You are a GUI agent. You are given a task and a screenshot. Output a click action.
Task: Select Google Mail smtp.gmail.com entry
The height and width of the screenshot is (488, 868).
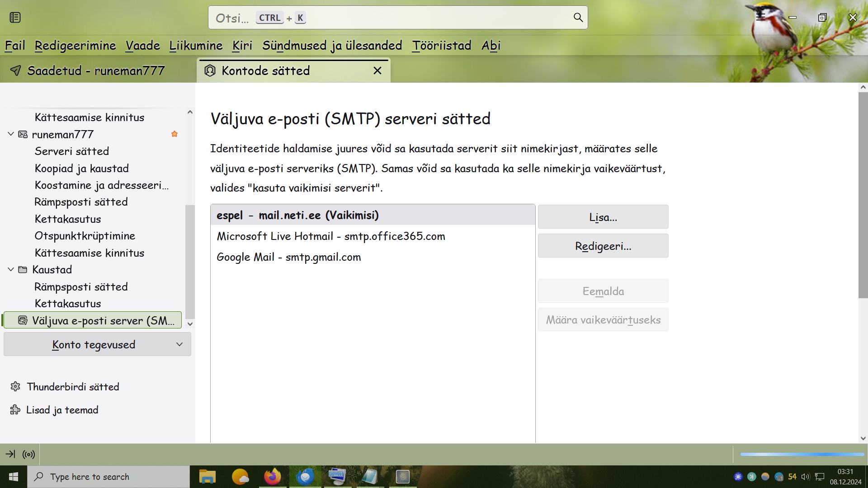[x=373, y=257]
